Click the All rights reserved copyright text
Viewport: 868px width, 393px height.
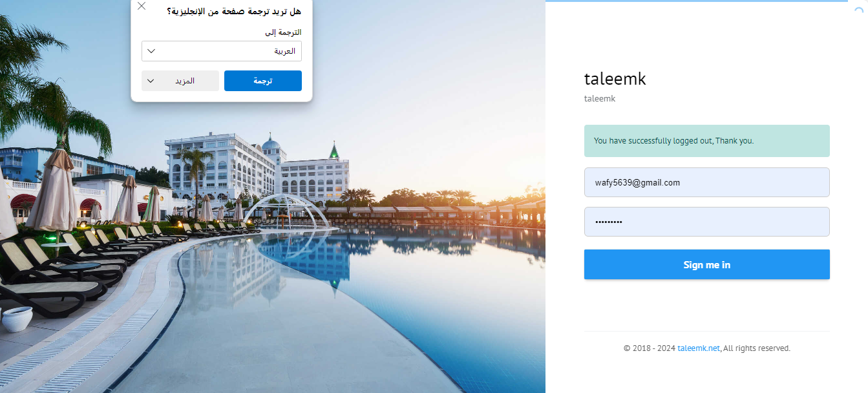(x=757, y=348)
